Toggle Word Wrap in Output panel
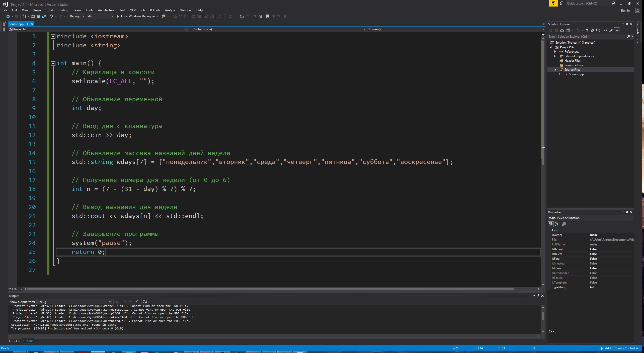This screenshot has width=644, height=353. (145, 302)
